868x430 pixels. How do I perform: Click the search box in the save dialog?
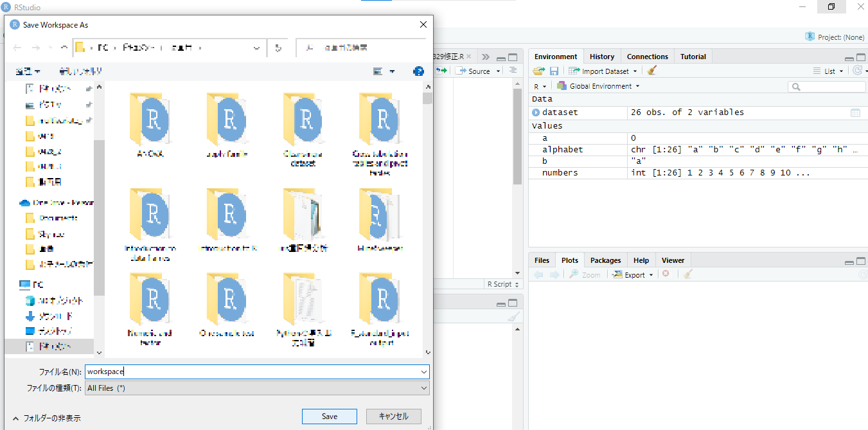tap(362, 48)
